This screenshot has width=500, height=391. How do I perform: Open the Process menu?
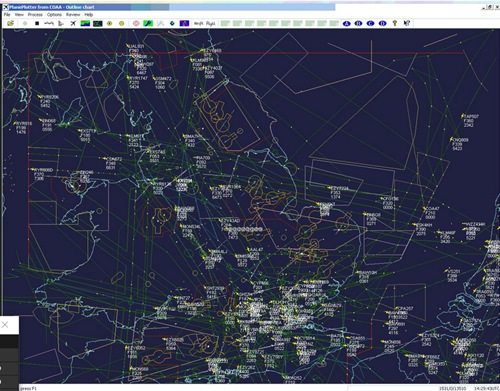[x=35, y=15]
